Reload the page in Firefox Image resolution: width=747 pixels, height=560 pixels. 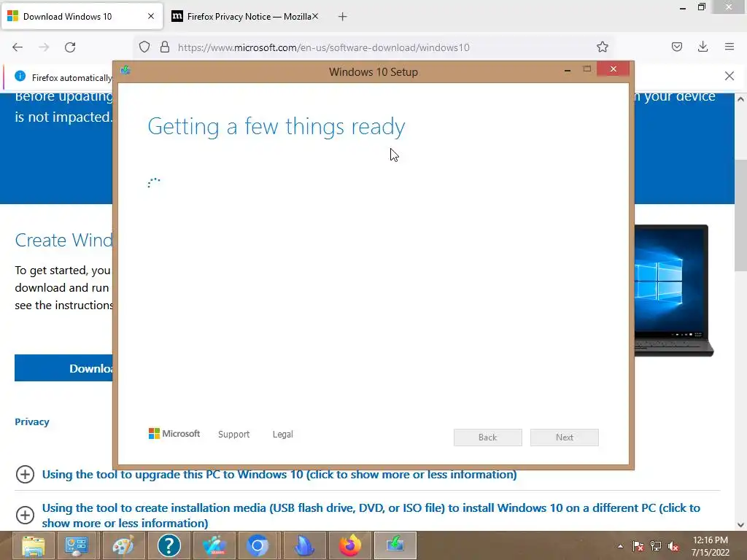(70, 47)
